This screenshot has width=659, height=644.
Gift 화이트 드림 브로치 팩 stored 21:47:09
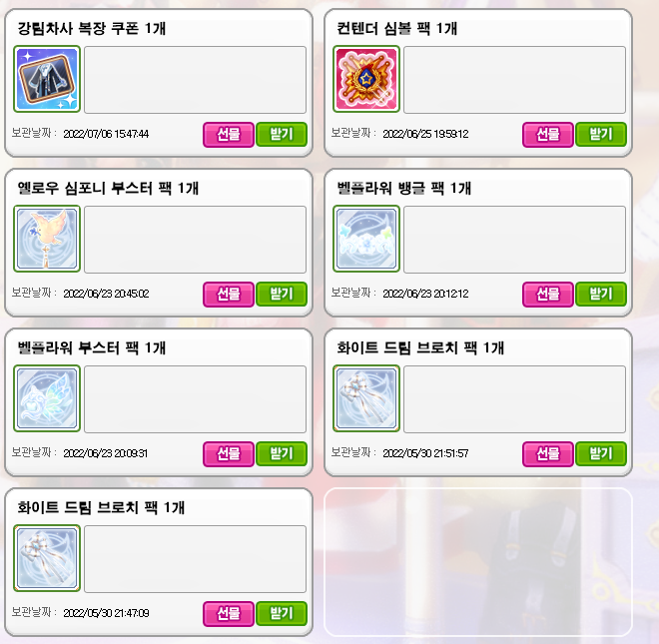[x=229, y=614]
